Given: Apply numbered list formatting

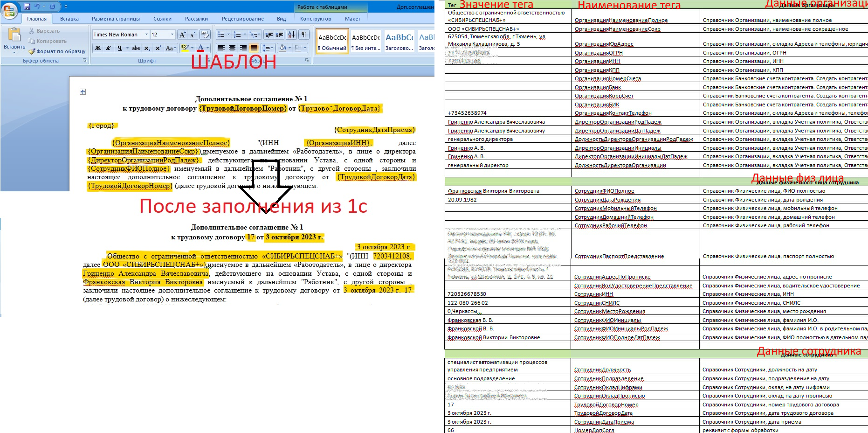Looking at the screenshot, I should click(237, 35).
